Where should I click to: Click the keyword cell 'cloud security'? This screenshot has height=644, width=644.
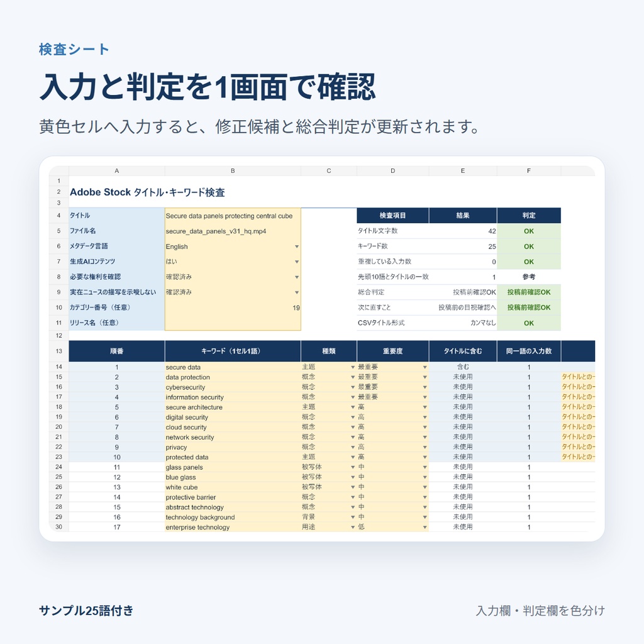233,427
